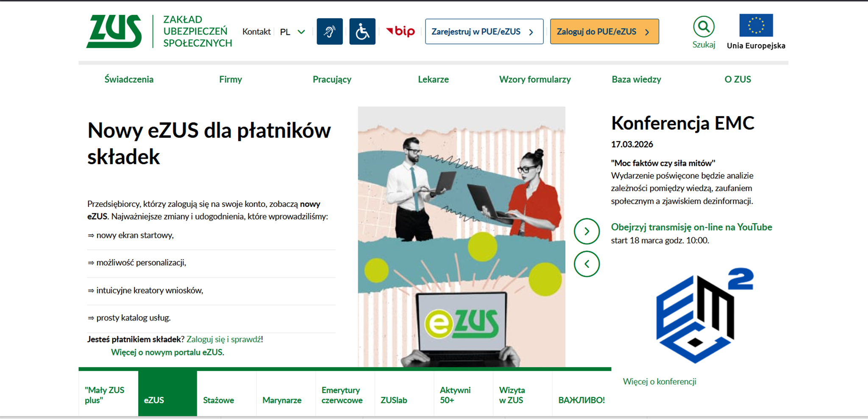Open the Wzory formularzy menu
This screenshot has height=419, width=868.
[535, 79]
